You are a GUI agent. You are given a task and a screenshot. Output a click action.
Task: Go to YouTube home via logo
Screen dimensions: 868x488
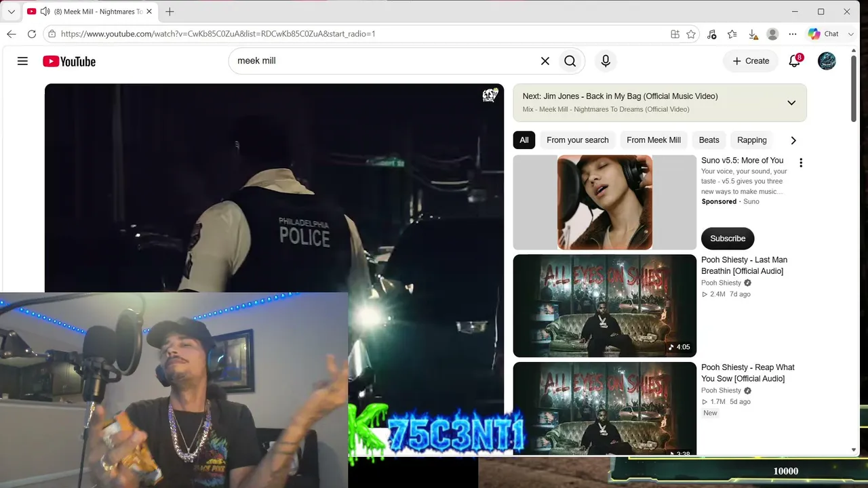pyautogui.click(x=69, y=61)
